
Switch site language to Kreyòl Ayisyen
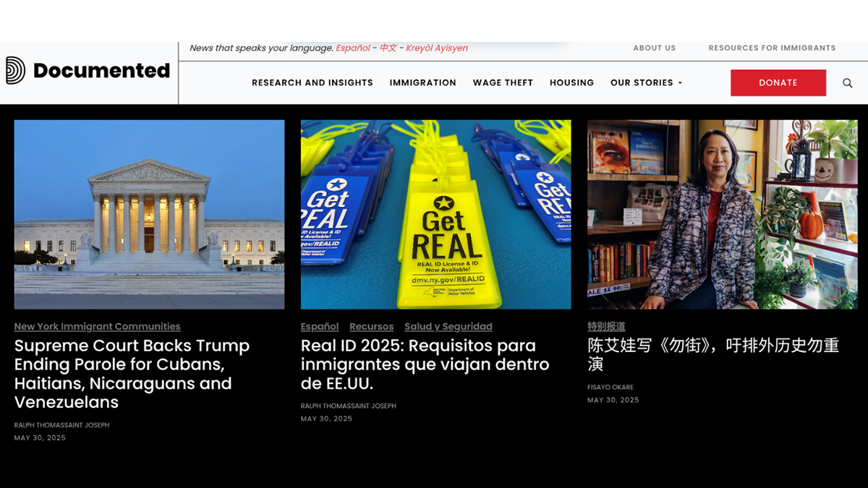[437, 48]
